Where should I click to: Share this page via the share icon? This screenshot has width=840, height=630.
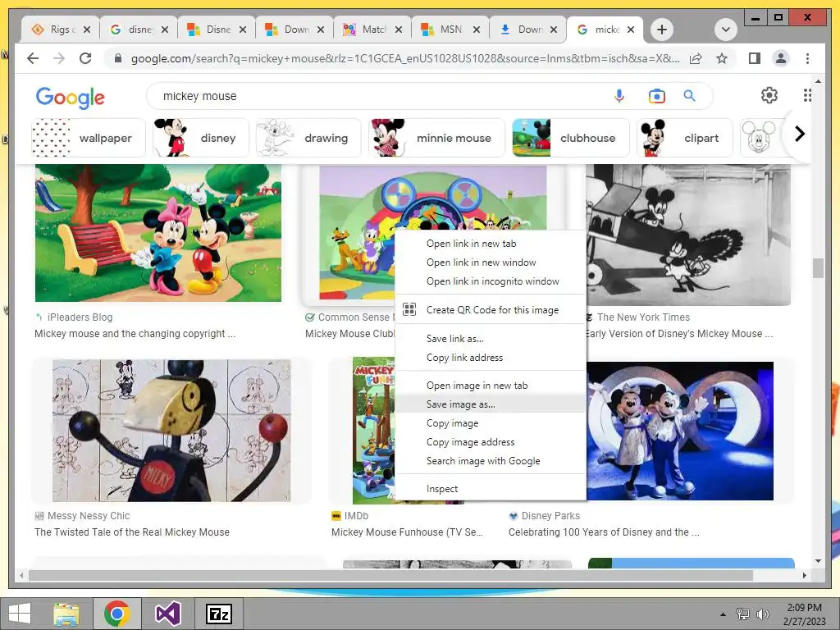coord(696,58)
